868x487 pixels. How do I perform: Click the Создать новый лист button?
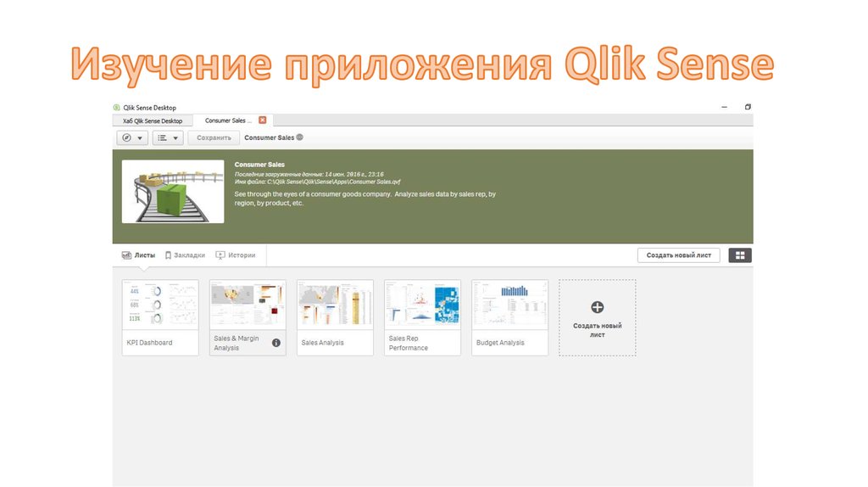pyautogui.click(x=679, y=255)
